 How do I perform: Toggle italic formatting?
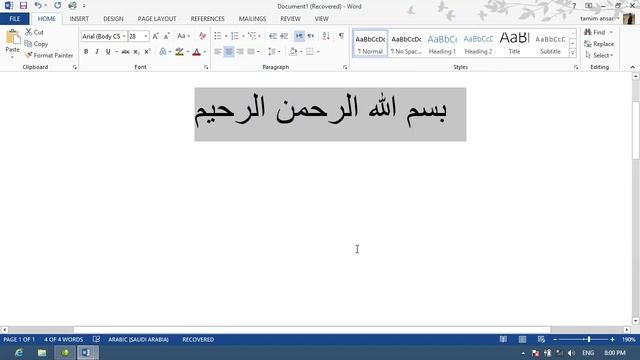[97, 52]
